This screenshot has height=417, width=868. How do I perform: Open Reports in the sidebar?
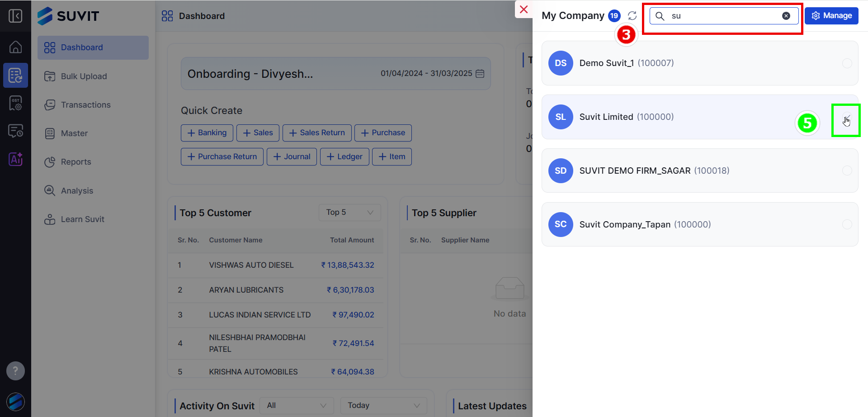[x=93, y=162]
